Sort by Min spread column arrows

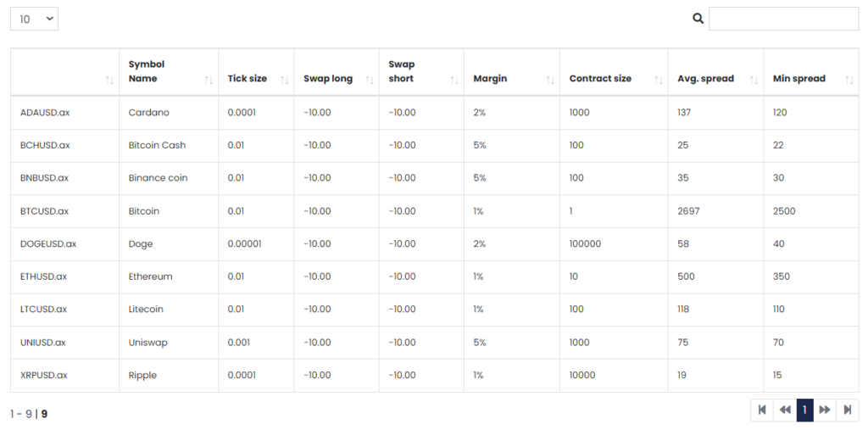tap(849, 81)
